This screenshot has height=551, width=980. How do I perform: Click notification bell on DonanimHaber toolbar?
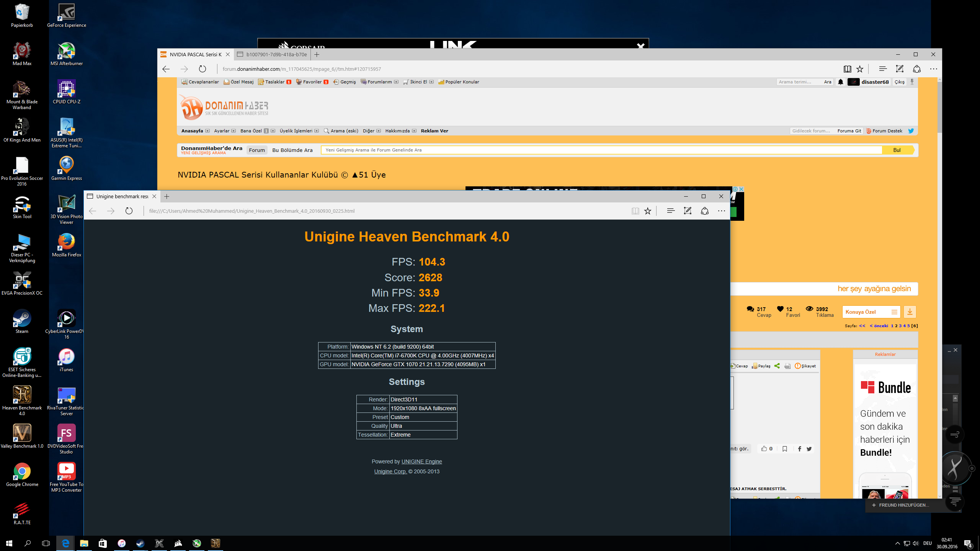841,82
